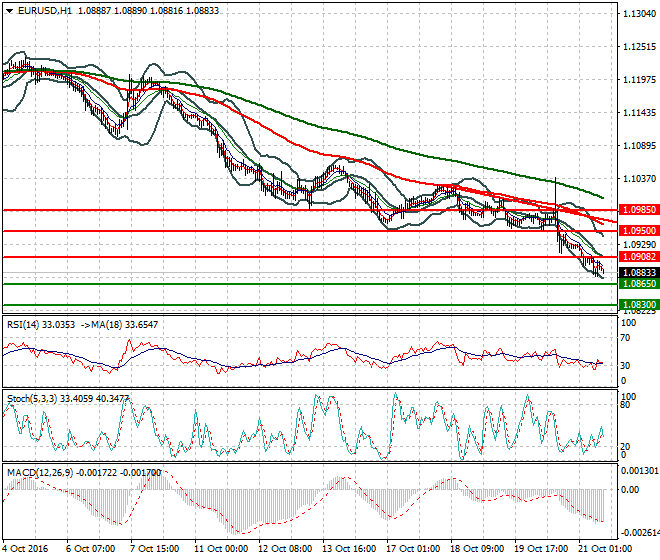
Task: Click the 1.08650 green support level label
Action: (638, 284)
